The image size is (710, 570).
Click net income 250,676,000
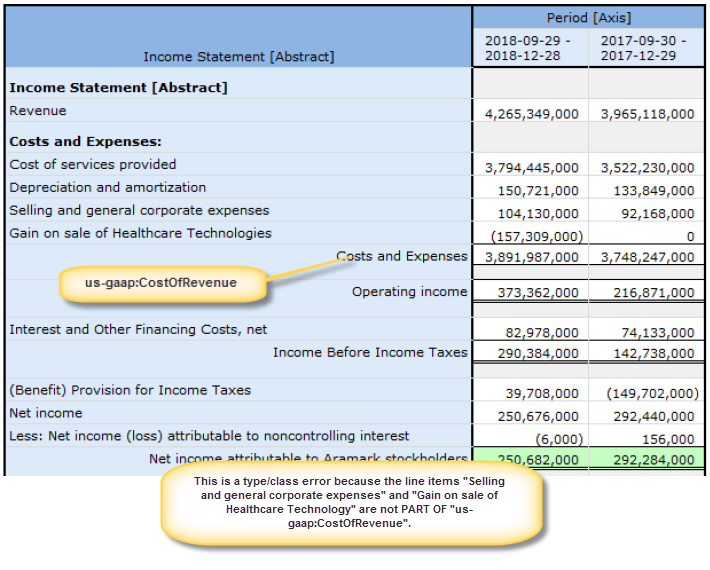point(538,416)
